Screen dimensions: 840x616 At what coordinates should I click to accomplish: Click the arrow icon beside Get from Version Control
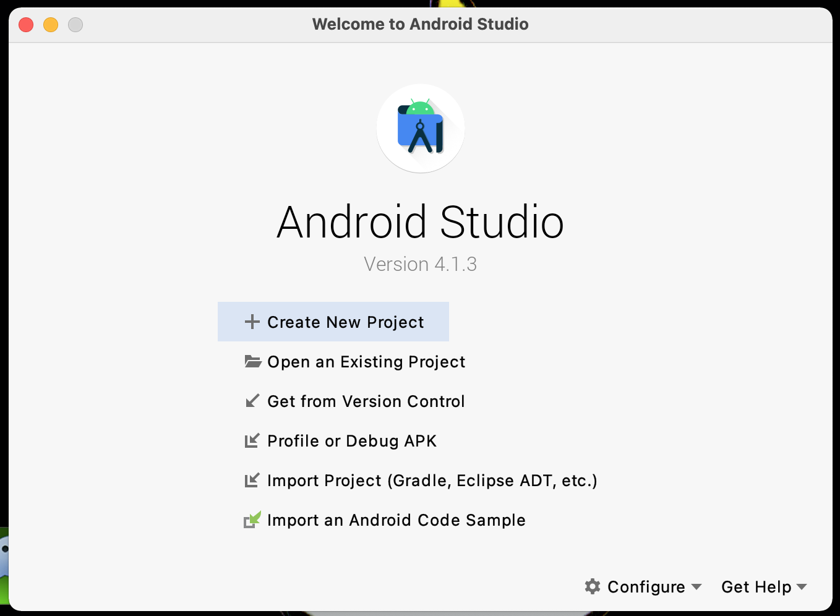click(252, 401)
